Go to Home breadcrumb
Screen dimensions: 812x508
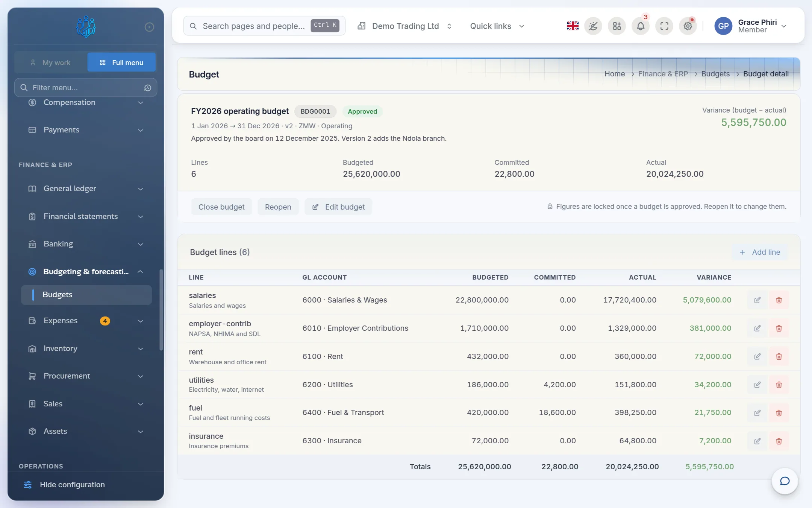pos(615,74)
